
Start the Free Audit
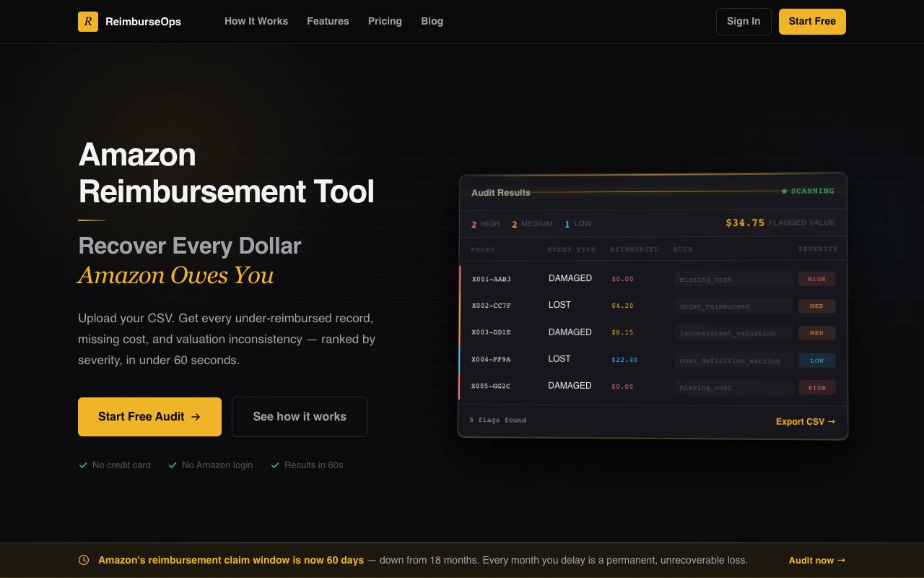tap(149, 417)
